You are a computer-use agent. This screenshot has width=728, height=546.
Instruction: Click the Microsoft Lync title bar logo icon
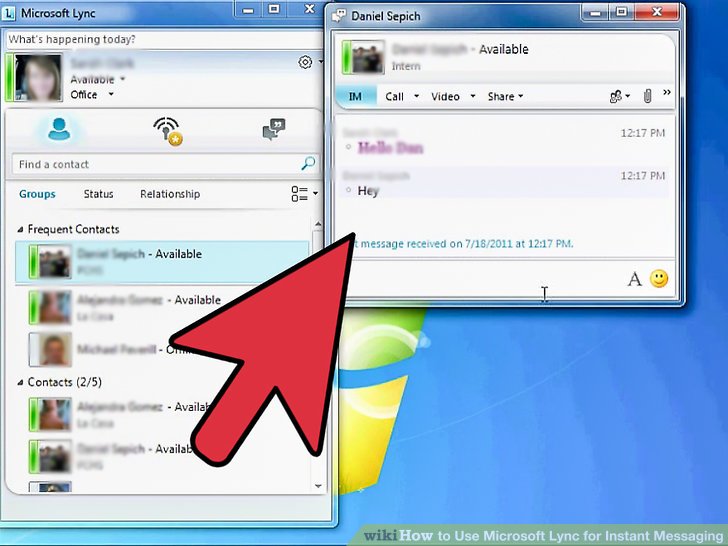point(8,13)
